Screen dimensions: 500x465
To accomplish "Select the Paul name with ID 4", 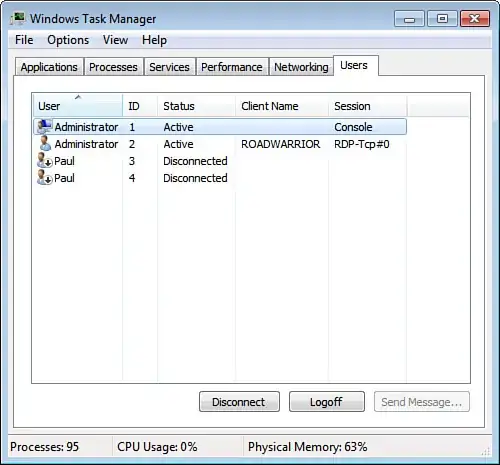I will (x=64, y=178).
